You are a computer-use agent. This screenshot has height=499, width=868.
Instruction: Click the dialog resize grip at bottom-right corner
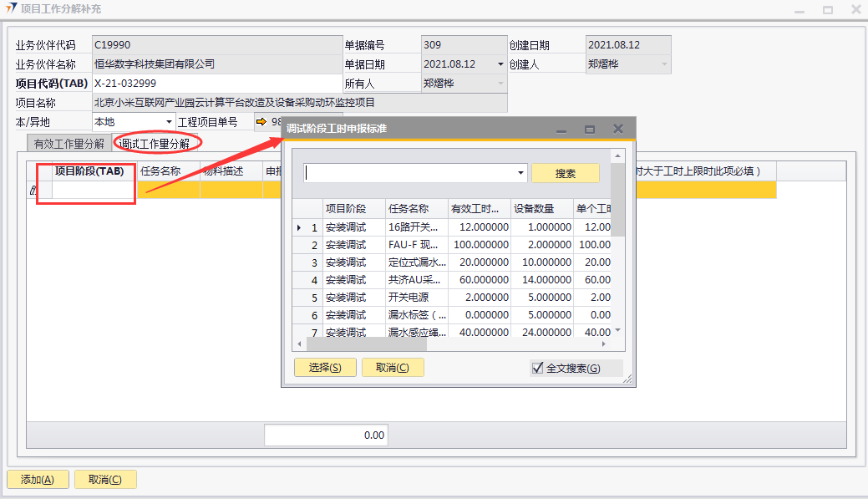(x=627, y=379)
